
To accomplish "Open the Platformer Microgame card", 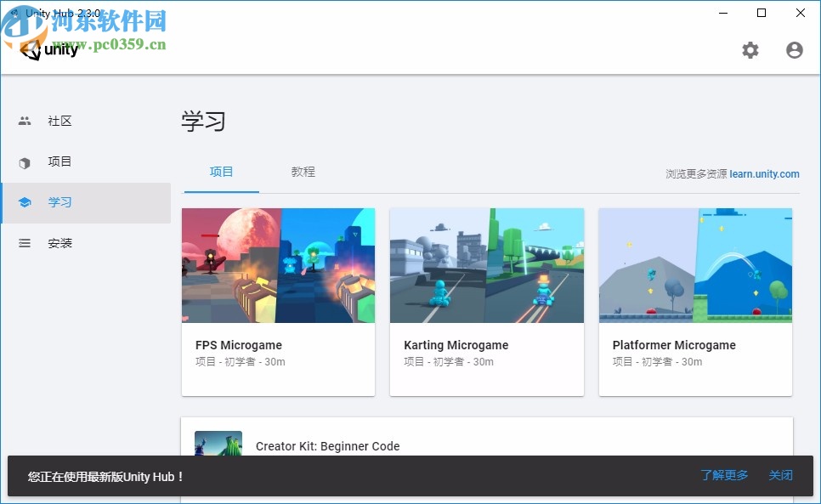I will [695, 300].
